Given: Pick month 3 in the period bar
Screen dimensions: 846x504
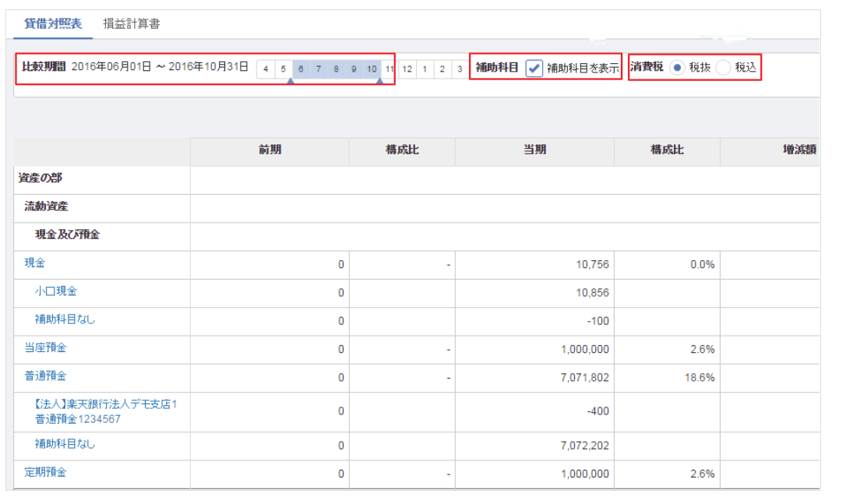Looking at the screenshot, I should 460,69.
